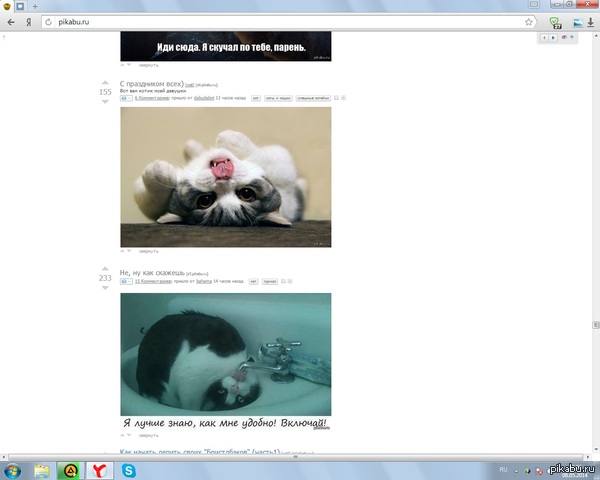Image resolution: width=600 pixels, height=480 pixels.
Task: Open author profile "dabudabot"
Action: [204, 98]
